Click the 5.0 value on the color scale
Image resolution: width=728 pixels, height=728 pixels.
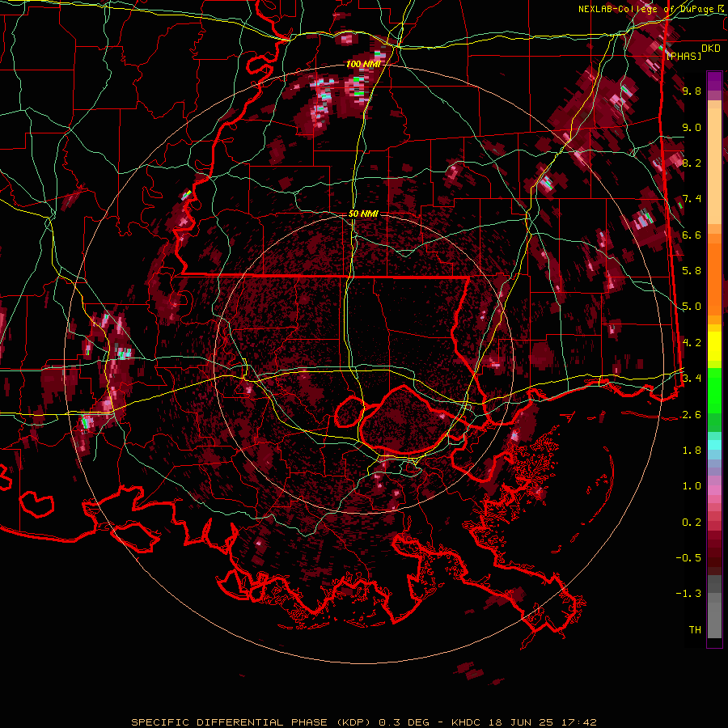[692, 307]
